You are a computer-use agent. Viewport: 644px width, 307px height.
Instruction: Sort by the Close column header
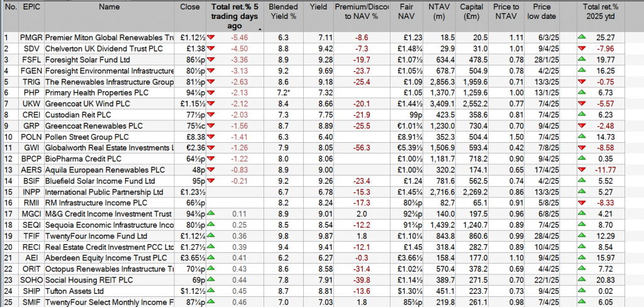pyautogui.click(x=190, y=7)
